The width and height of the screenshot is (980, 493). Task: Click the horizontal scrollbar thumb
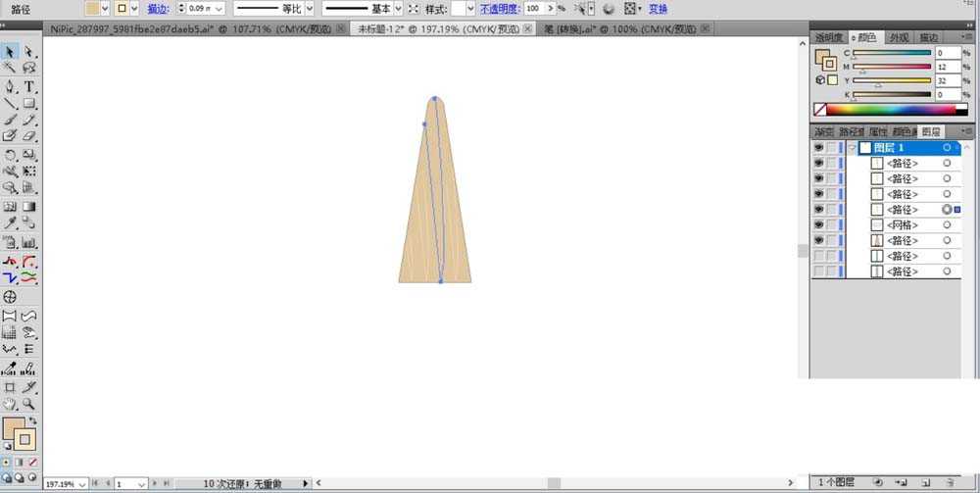554,483
